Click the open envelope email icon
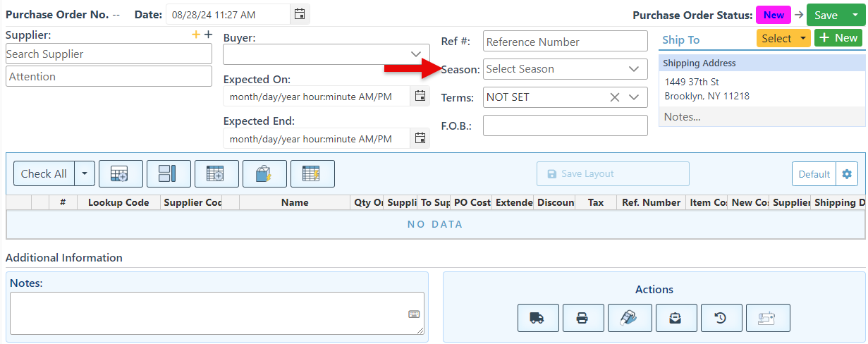 point(676,318)
